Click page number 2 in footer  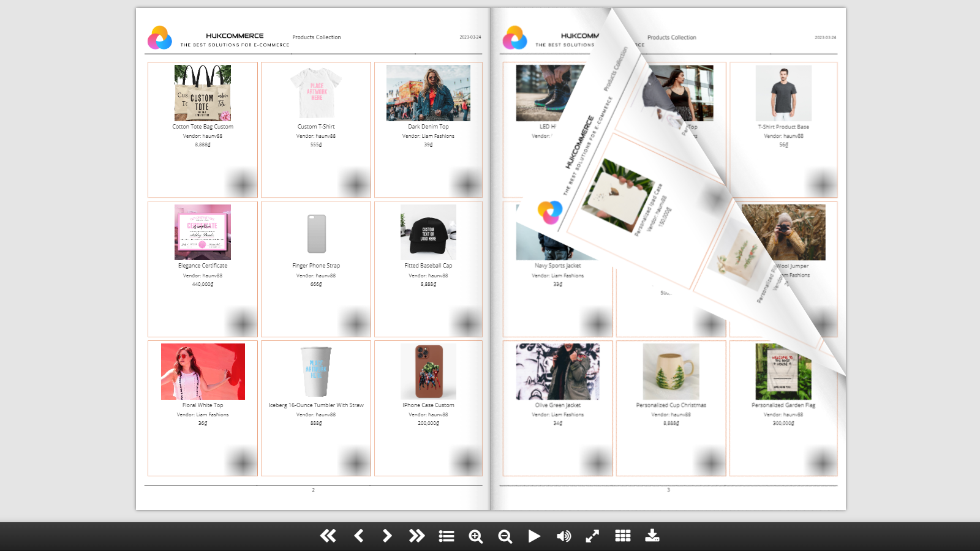[x=313, y=490]
